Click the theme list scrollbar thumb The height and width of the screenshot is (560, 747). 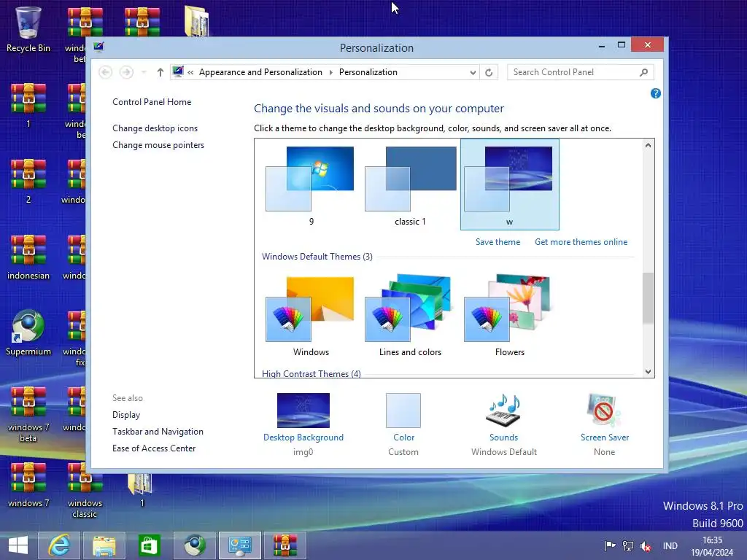pos(648,298)
